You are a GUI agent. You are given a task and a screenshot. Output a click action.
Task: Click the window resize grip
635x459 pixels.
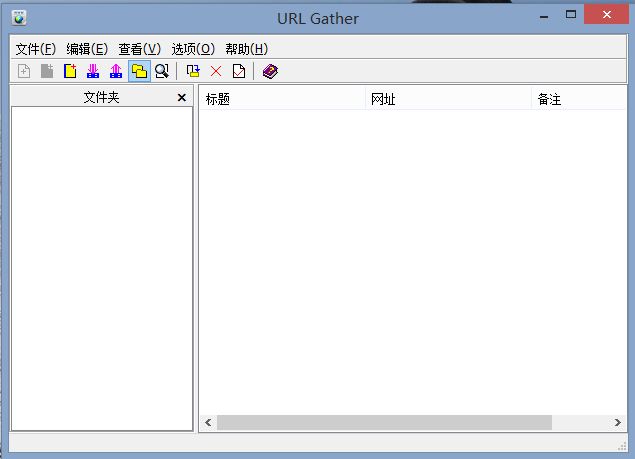(x=622, y=446)
